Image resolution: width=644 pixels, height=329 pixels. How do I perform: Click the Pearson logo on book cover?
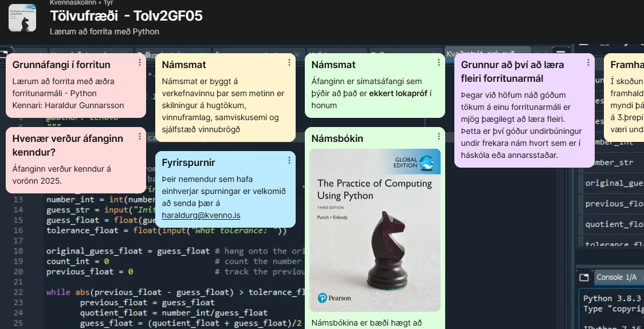pos(335,298)
